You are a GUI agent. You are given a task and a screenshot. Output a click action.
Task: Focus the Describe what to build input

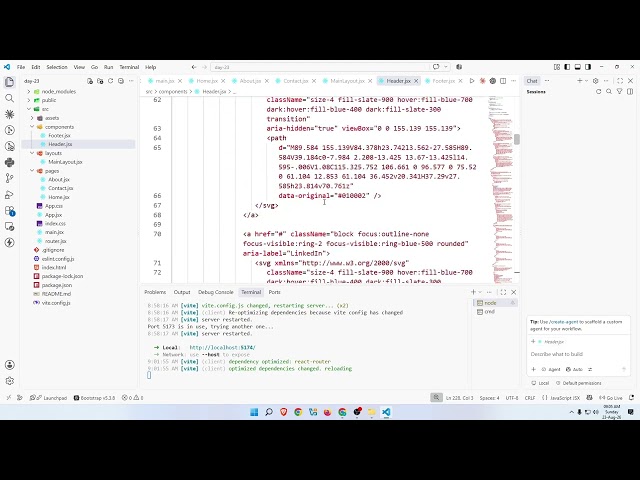(577, 354)
